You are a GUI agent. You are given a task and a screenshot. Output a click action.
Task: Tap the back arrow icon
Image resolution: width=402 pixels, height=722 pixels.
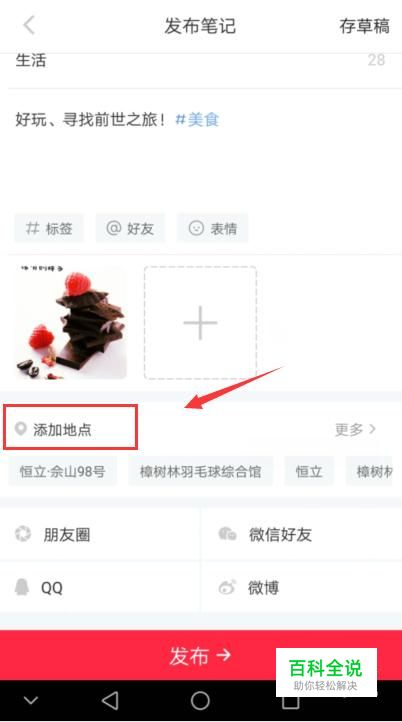tap(29, 25)
